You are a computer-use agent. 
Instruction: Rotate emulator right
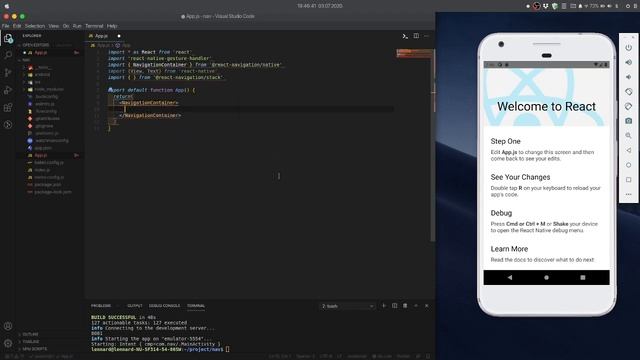[x=629, y=107]
